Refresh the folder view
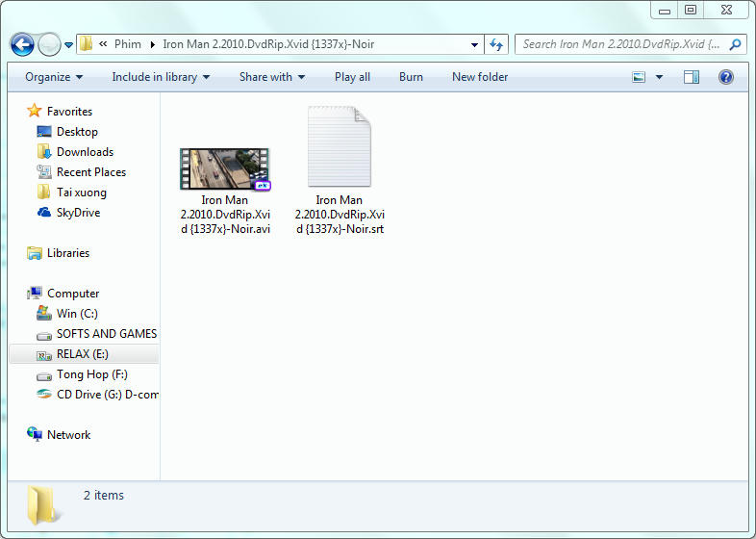Screen dimensions: 756x539 click(x=496, y=44)
